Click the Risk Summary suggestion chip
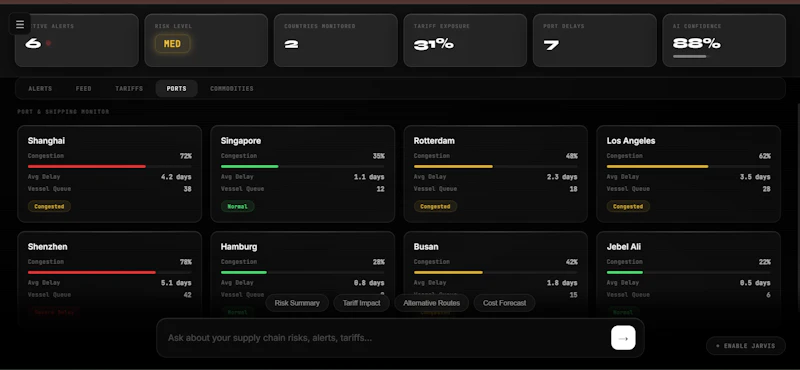Viewport: 800px width, 370px height. pos(297,303)
